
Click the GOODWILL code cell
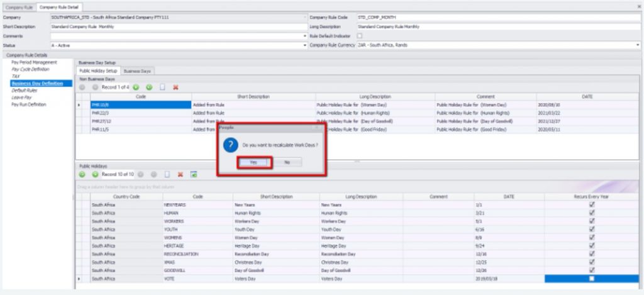coord(198,270)
